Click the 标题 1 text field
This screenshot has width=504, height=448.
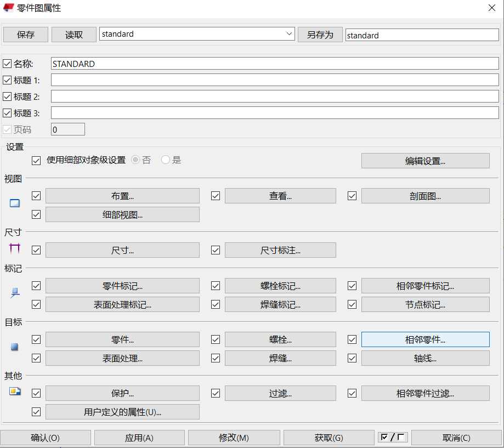[x=275, y=80]
